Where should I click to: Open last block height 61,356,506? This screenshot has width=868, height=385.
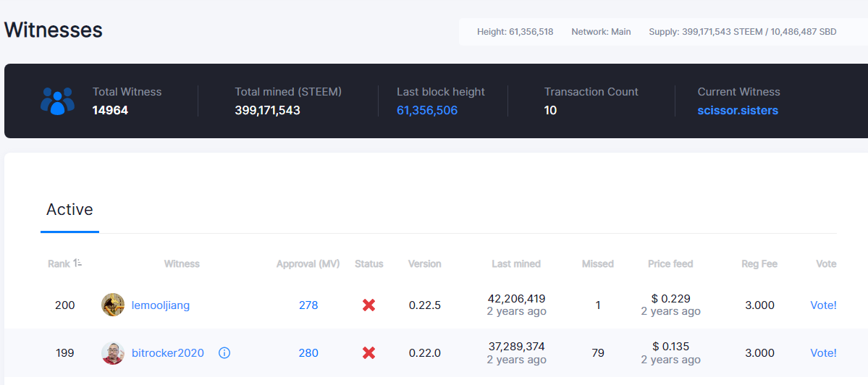point(427,110)
